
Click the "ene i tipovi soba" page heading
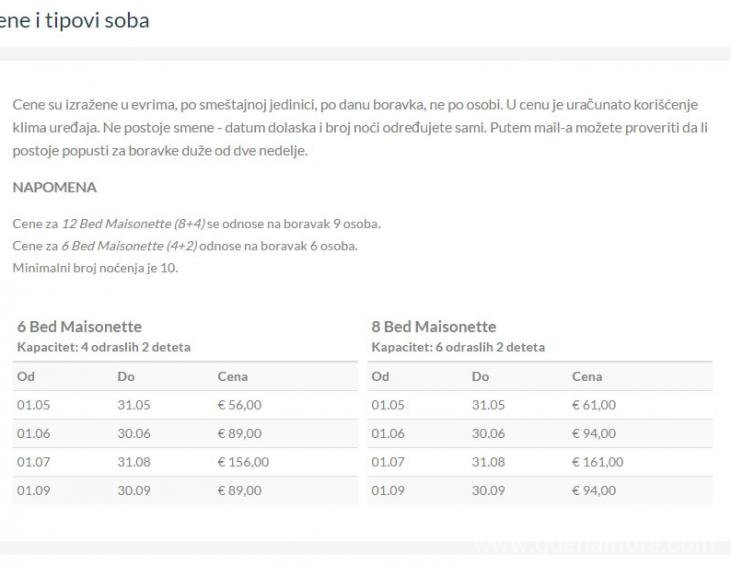pyautogui.click(x=75, y=20)
